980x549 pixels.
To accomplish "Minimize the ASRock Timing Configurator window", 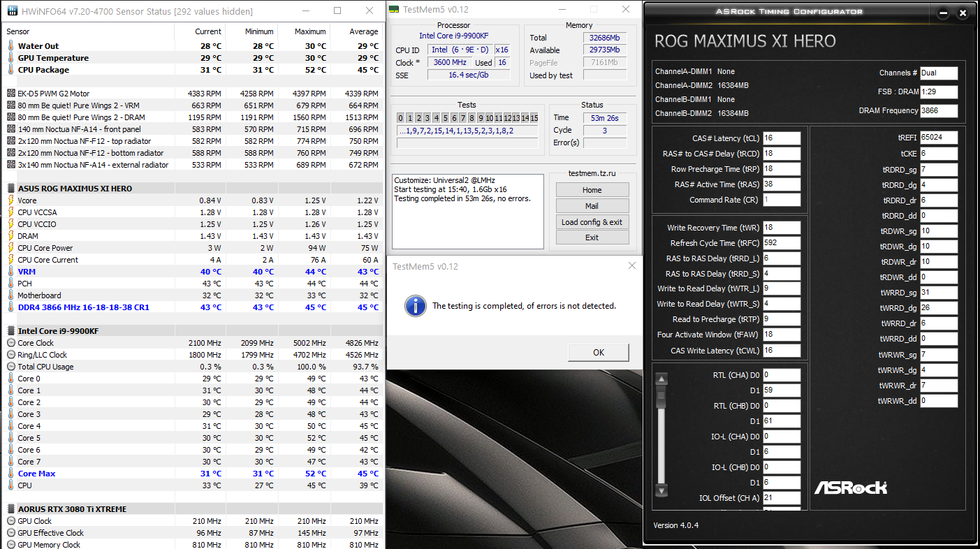I will (x=944, y=13).
